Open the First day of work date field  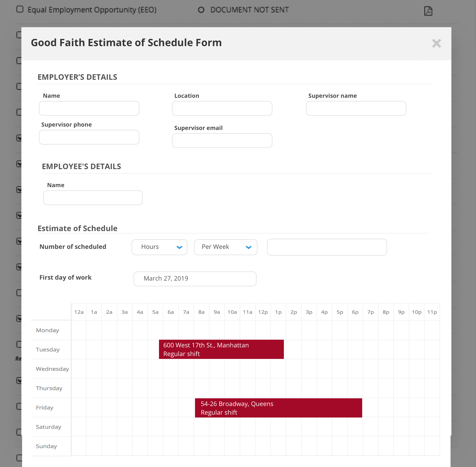(195, 279)
